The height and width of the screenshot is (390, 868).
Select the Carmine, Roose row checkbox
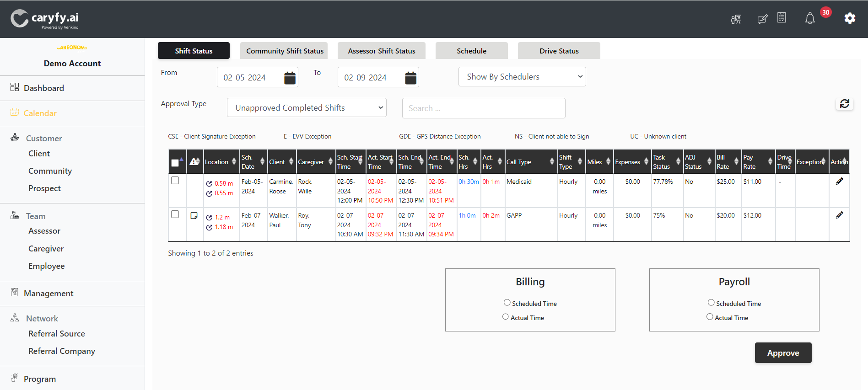(175, 180)
